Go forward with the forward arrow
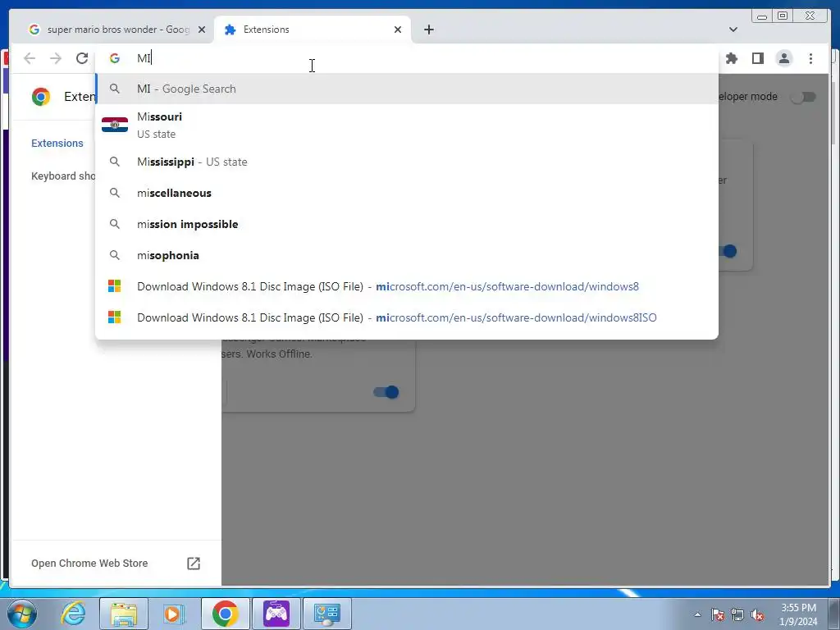Viewport: 840px width, 630px height. point(56,58)
